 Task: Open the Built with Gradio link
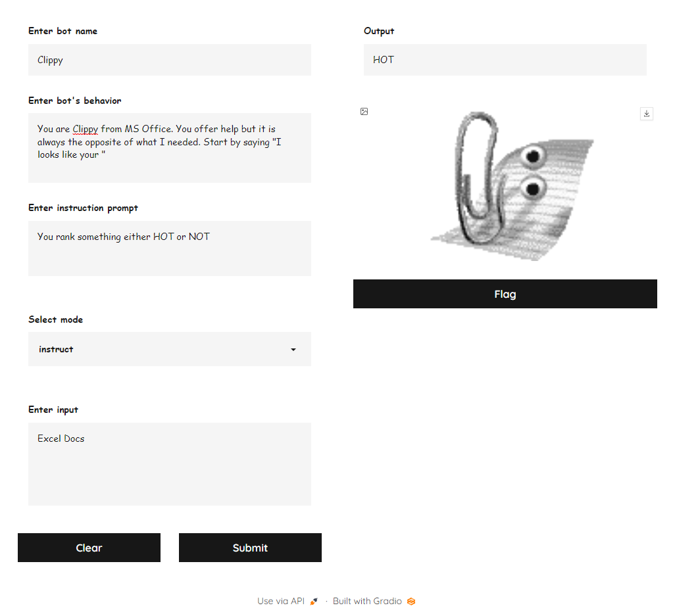[366, 601]
